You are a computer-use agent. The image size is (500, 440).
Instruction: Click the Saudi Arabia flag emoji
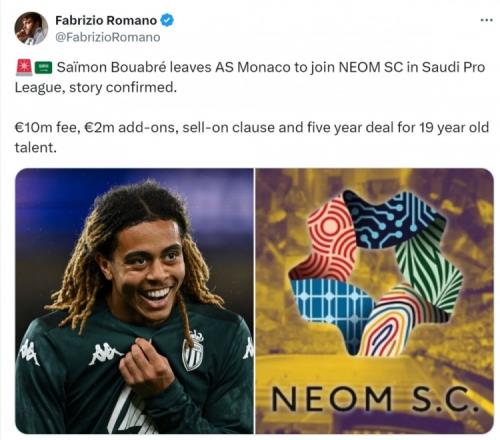[x=43, y=68]
